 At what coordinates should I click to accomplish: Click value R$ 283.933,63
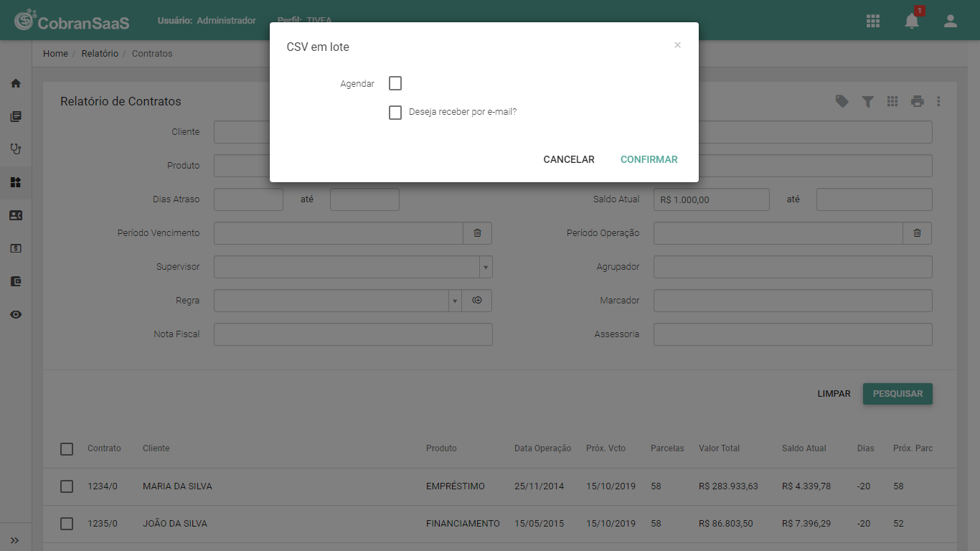pyautogui.click(x=728, y=486)
